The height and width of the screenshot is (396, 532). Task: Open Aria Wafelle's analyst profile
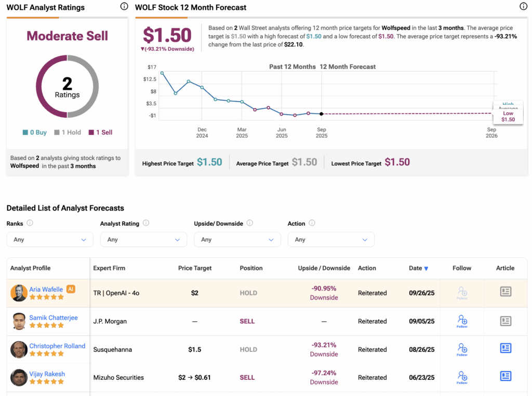pyautogui.click(x=46, y=290)
